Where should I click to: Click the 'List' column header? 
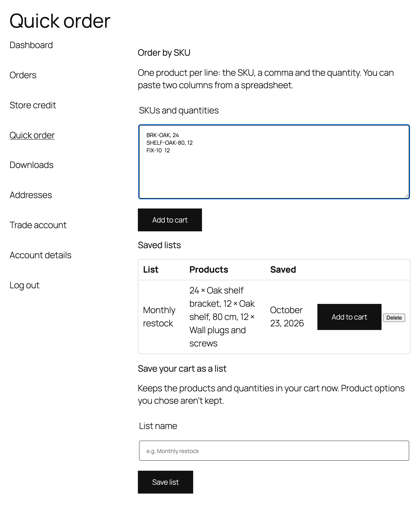(151, 269)
